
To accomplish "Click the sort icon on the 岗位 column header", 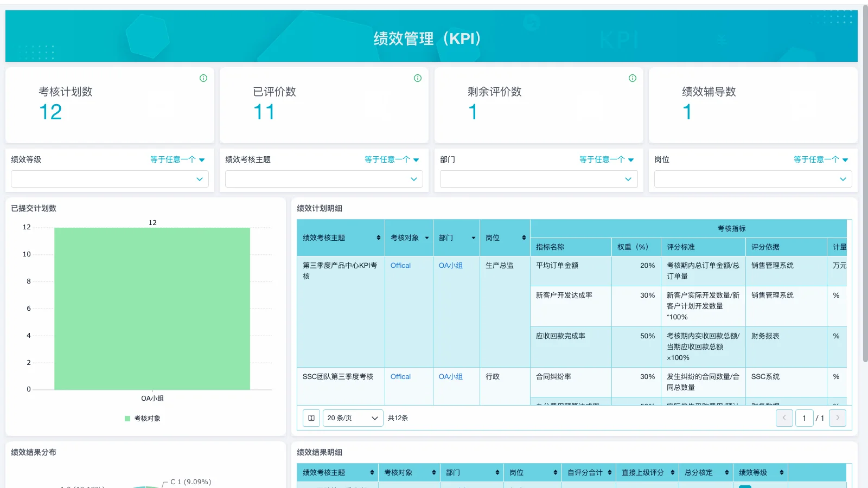I will [x=522, y=237].
